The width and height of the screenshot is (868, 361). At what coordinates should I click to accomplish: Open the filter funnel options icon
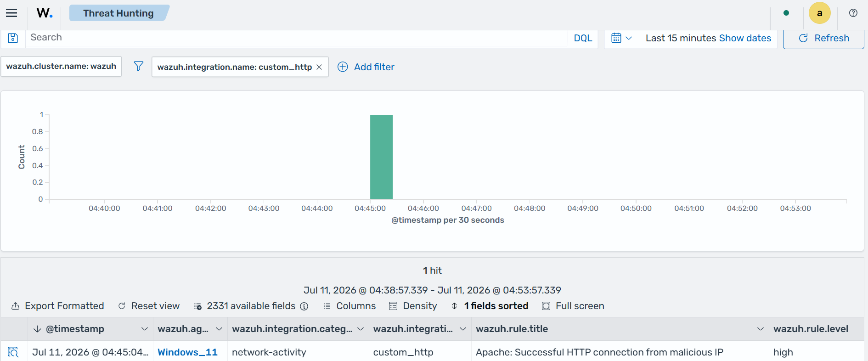(138, 67)
